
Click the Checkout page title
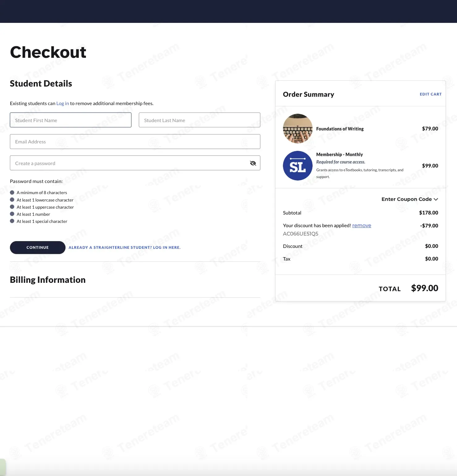click(48, 52)
